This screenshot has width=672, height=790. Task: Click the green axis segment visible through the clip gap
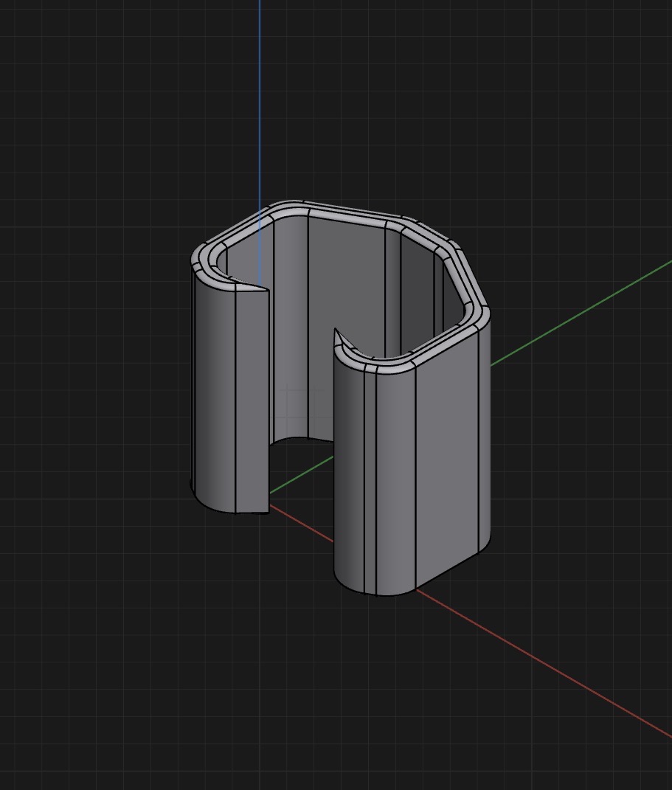click(x=301, y=474)
